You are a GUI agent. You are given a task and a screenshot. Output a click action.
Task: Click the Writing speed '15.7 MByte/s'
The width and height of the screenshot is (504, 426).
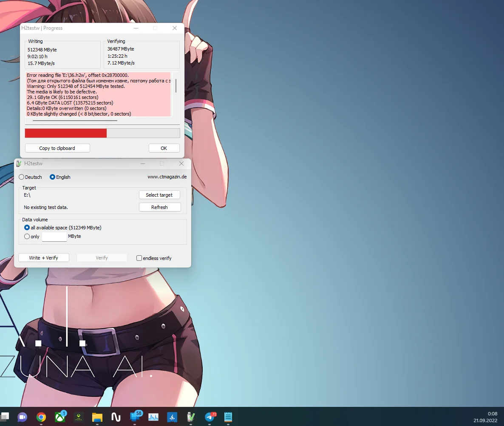pyautogui.click(x=41, y=63)
